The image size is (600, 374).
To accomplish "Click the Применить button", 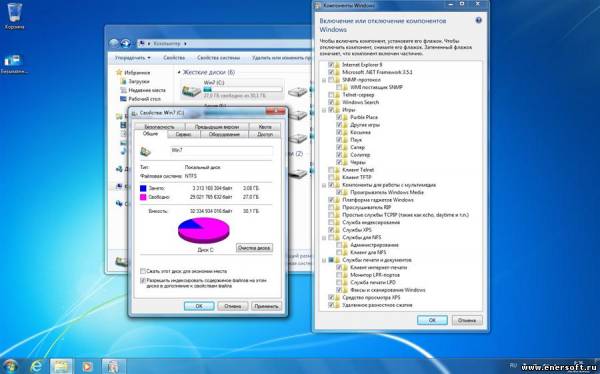I will pos(266,306).
